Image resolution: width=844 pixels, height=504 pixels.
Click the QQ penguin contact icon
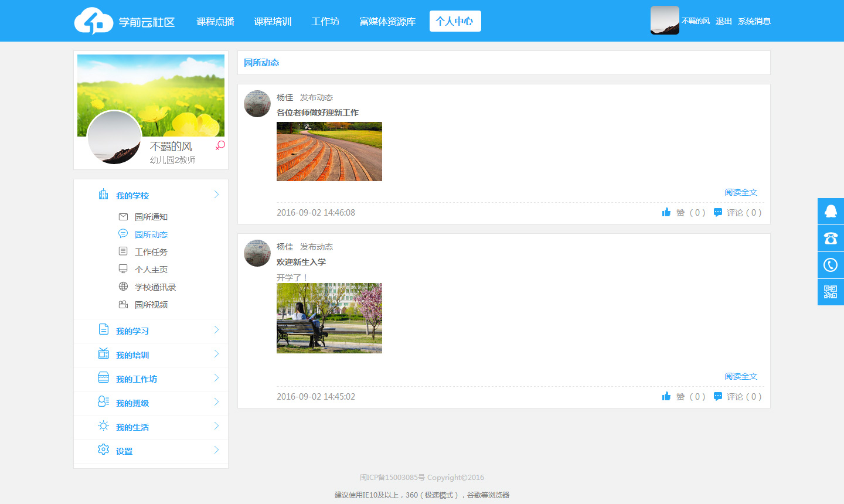[x=831, y=211]
